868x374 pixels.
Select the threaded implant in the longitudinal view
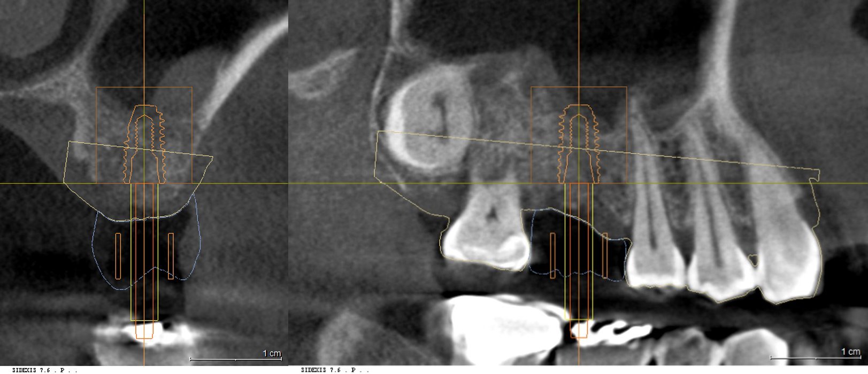point(579,144)
